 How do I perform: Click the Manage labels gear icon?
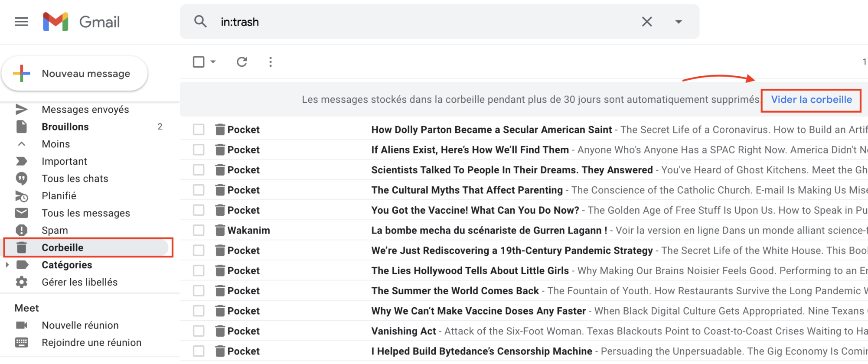pyautogui.click(x=22, y=282)
